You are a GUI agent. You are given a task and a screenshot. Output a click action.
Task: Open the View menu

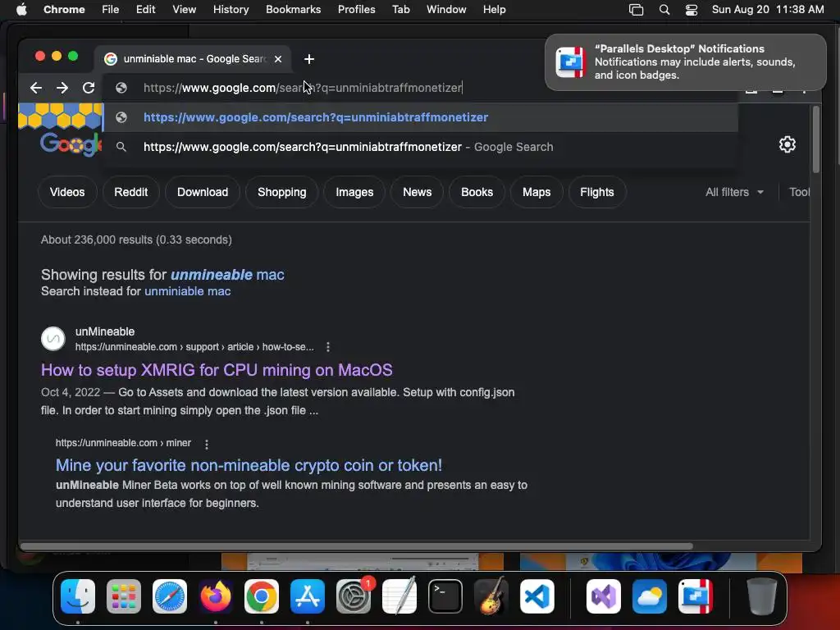coord(184,10)
